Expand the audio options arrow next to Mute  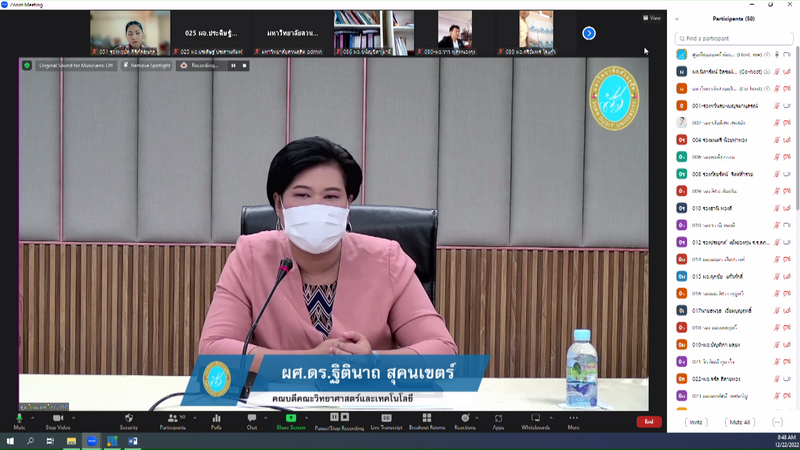click(33, 418)
